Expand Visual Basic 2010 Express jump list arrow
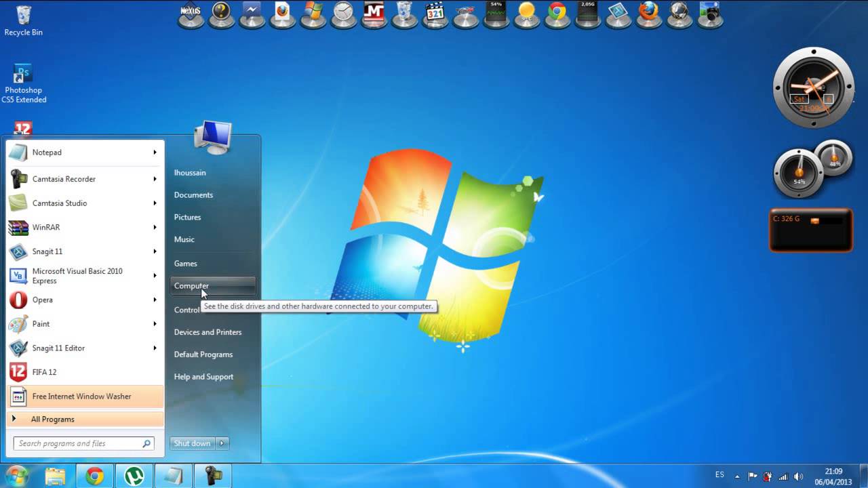Viewport: 868px width, 488px height. pos(155,276)
